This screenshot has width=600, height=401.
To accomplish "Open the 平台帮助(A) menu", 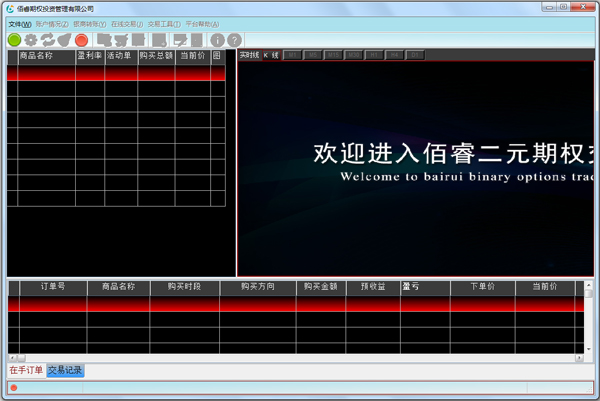I will coord(202,24).
